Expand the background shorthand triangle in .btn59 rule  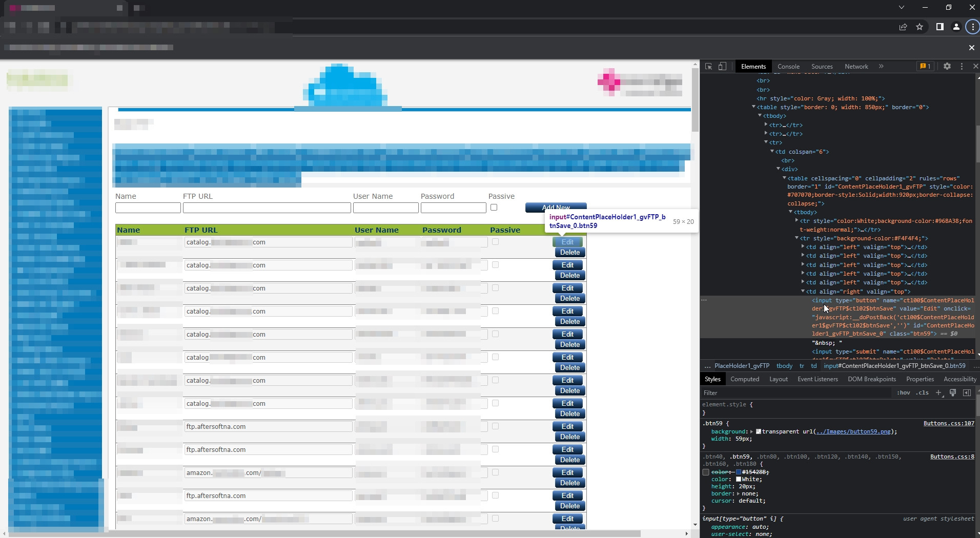pyautogui.click(x=752, y=432)
